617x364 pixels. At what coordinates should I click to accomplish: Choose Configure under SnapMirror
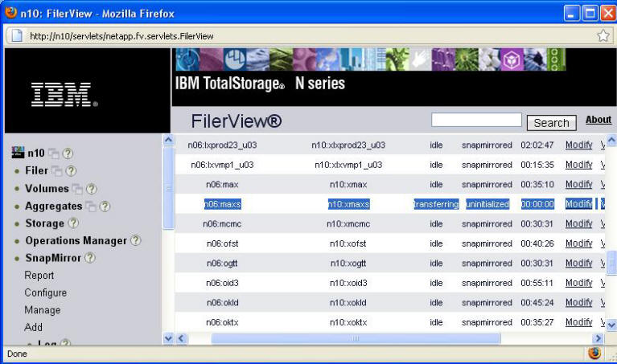pos(45,292)
